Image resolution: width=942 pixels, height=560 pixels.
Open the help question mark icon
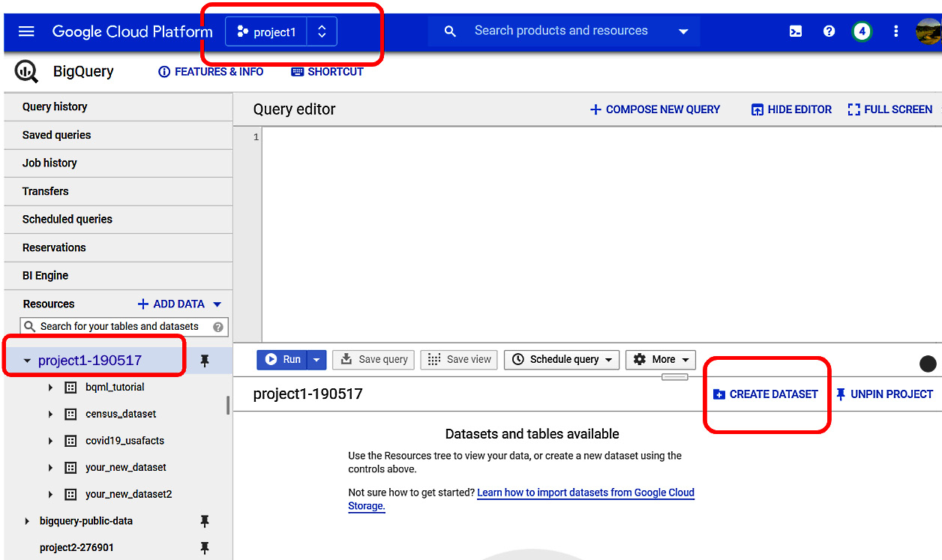tap(829, 31)
